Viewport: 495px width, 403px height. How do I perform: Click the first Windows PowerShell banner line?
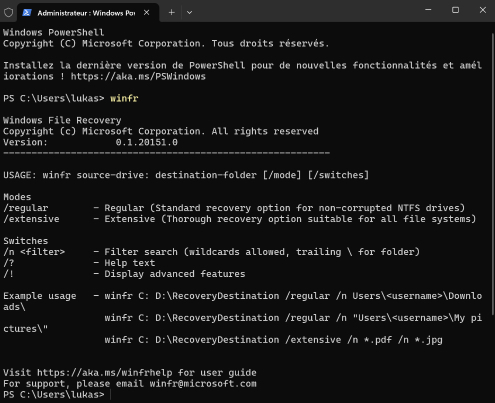tap(54, 32)
